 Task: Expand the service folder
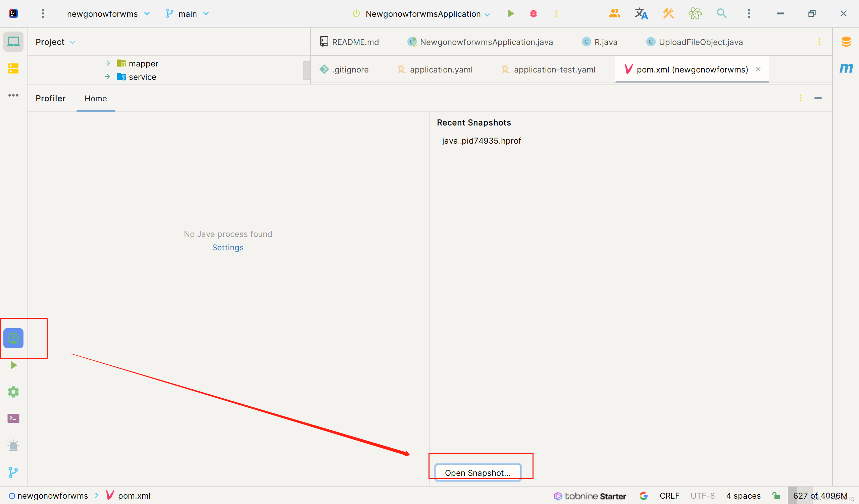107,77
